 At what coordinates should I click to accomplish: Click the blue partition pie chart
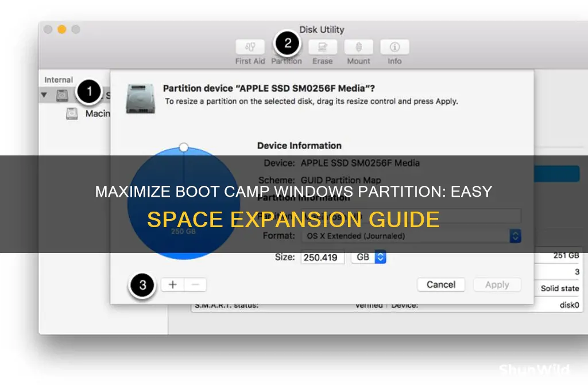[x=183, y=203]
